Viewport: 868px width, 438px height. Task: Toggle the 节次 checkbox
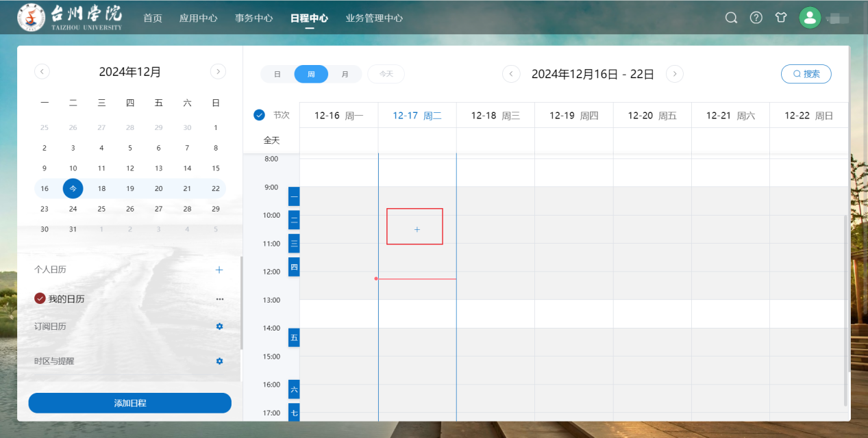tap(259, 115)
